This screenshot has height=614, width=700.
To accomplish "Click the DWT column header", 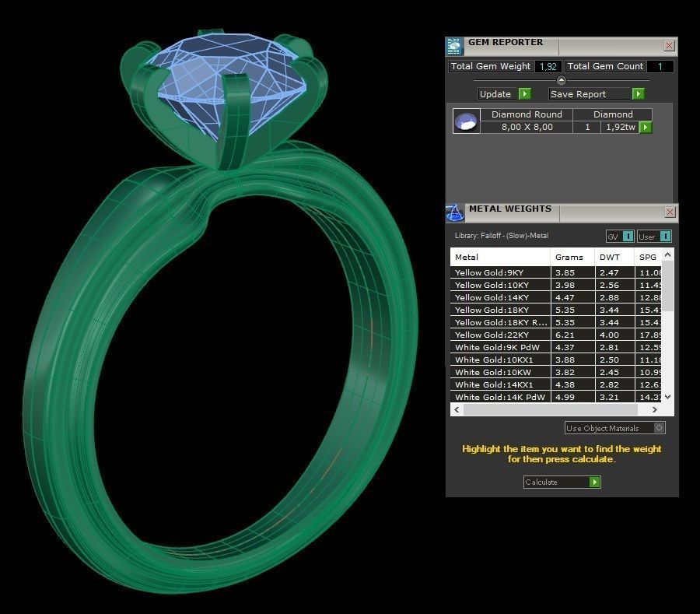I will pyautogui.click(x=614, y=258).
